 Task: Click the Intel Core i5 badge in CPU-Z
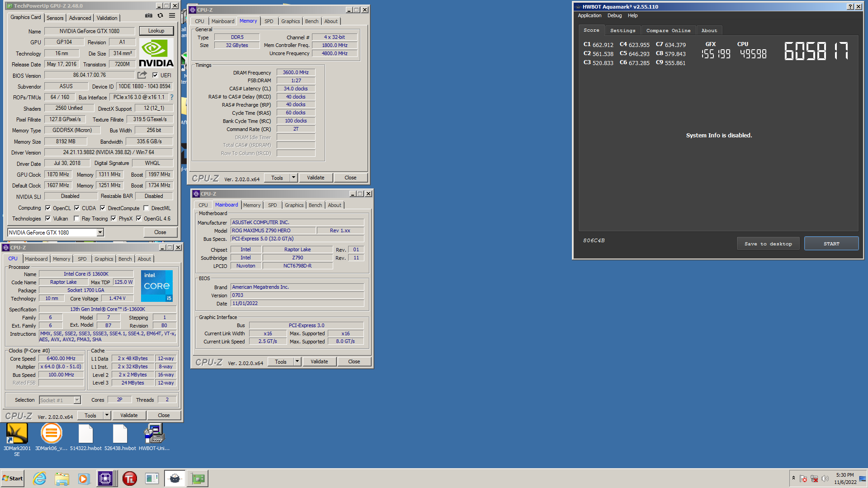157,286
